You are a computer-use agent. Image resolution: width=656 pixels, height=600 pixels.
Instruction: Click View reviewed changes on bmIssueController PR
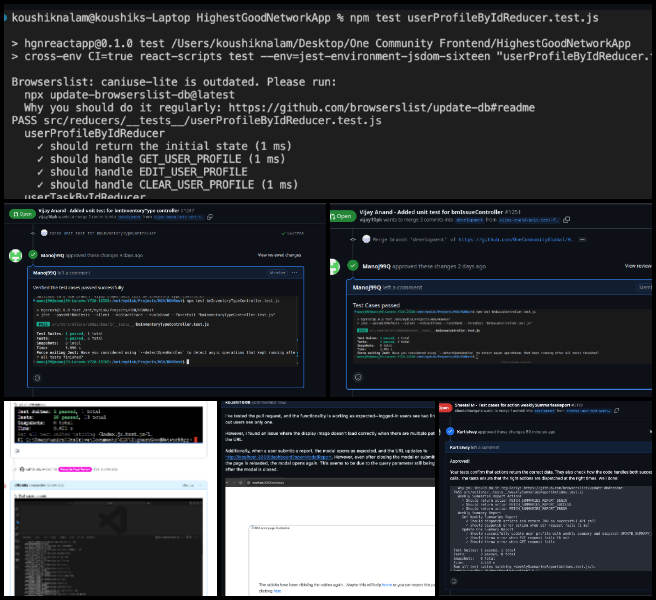[x=638, y=266]
